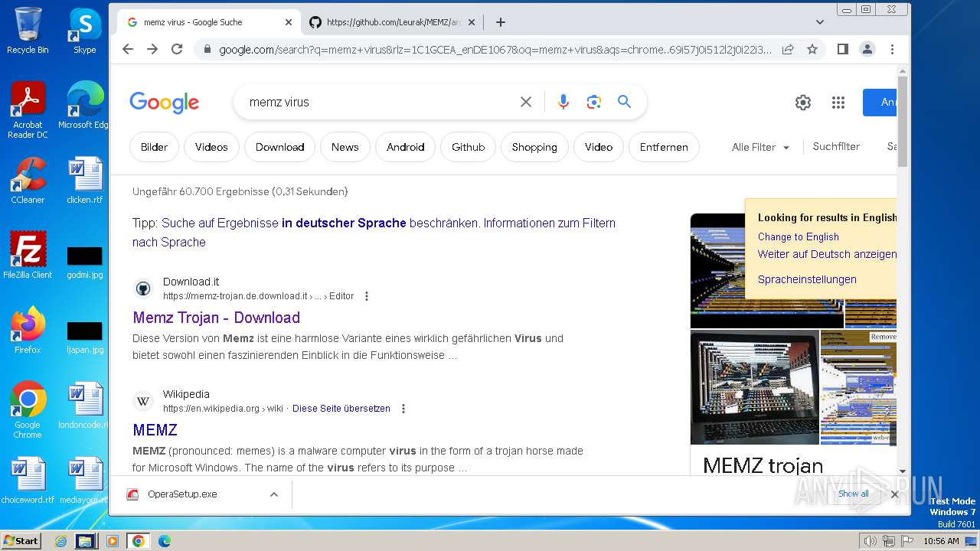
Task: Expand OperaSetup.exe download options arrow
Action: (x=274, y=494)
